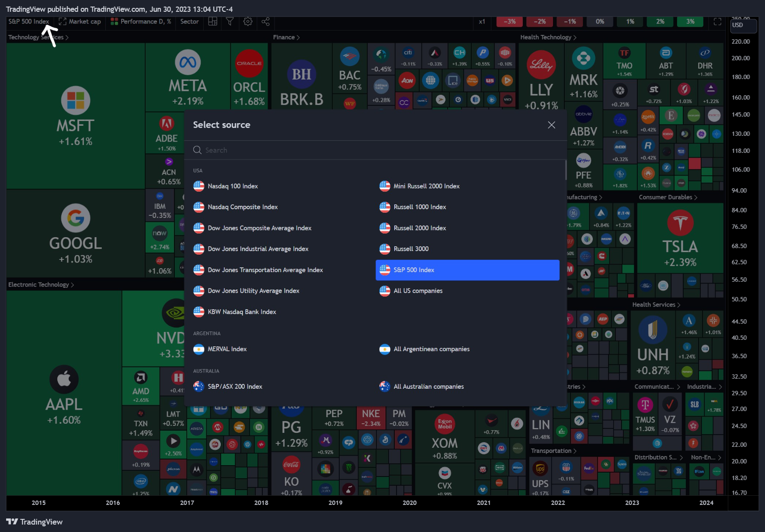This screenshot has width=765, height=532.
Task: Select the 3% green color swatch
Action: [691, 21]
